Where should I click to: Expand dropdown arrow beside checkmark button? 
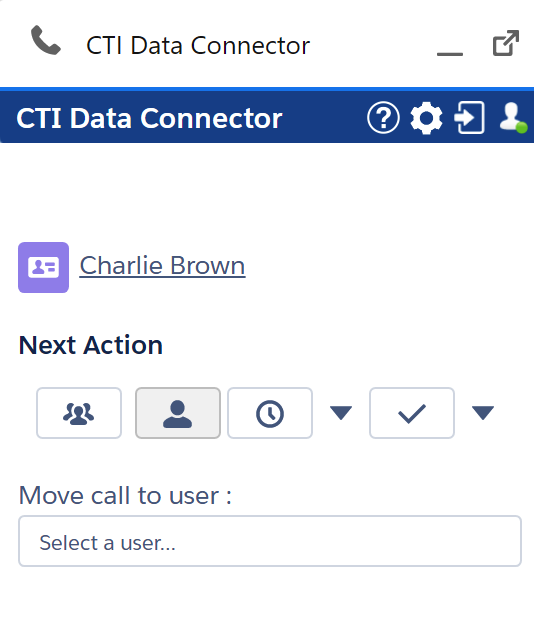pos(483,413)
